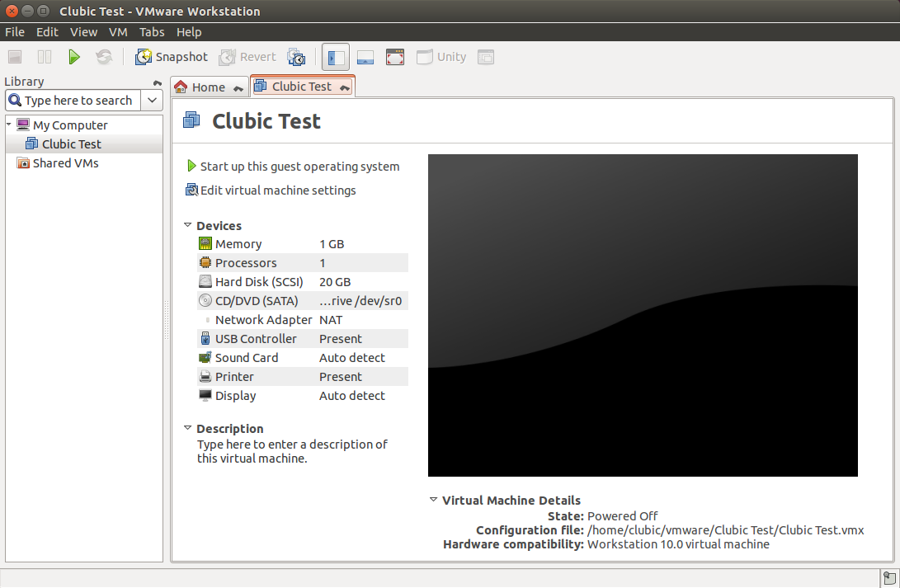900x588 pixels.
Task: Enter Unity mode
Action: click(441, 56)
